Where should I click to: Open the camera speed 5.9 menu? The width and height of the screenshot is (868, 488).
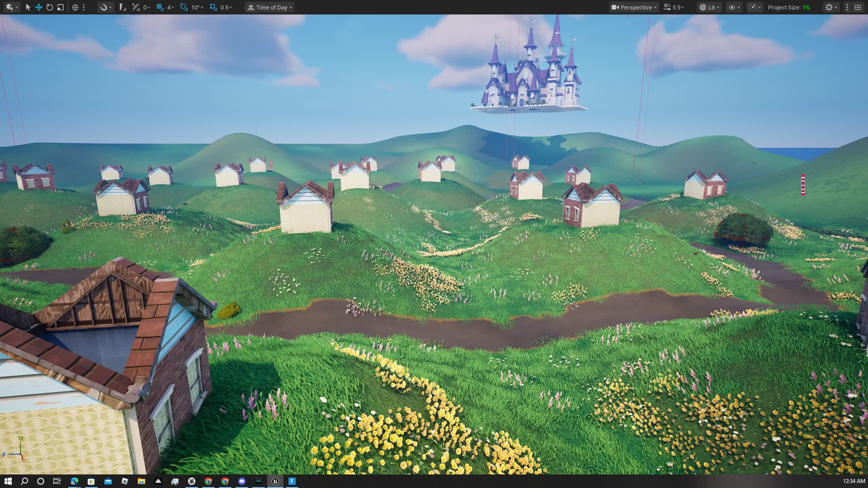[x=674, y=7]
